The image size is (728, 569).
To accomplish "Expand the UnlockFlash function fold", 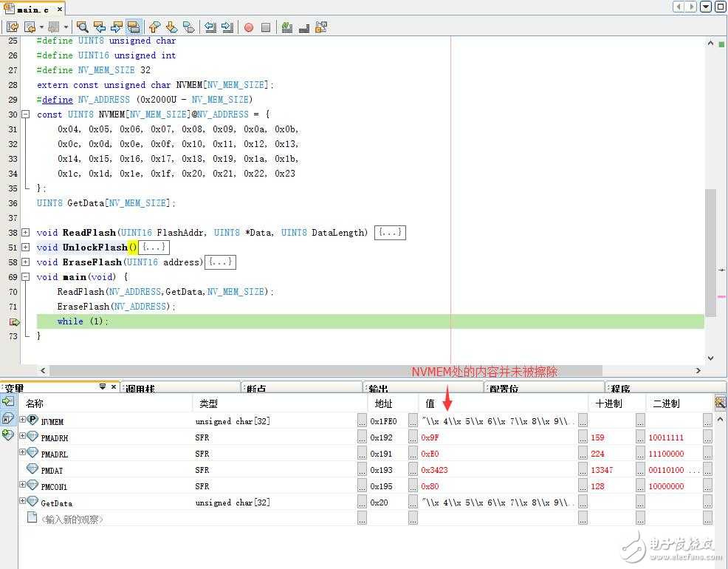I will pyautogui.click(x=26, y=247).
